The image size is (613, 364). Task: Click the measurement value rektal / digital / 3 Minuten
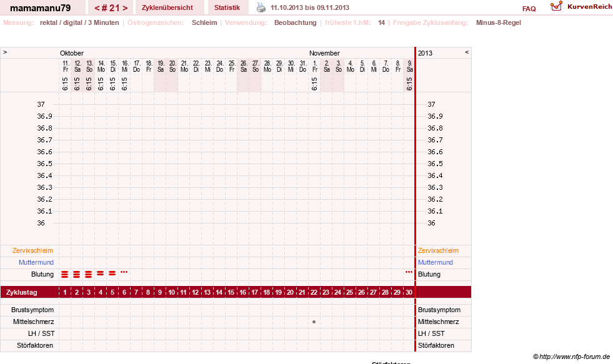coord(79,22)
